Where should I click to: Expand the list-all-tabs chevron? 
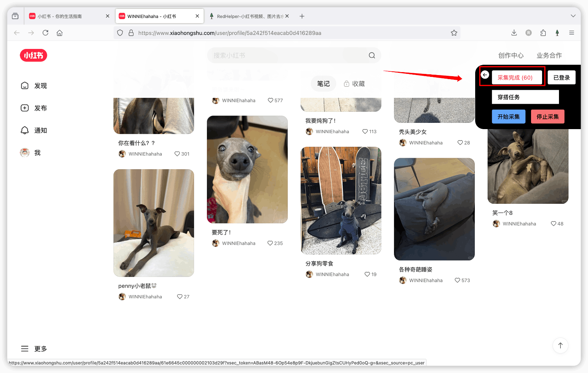click(573, 16)
